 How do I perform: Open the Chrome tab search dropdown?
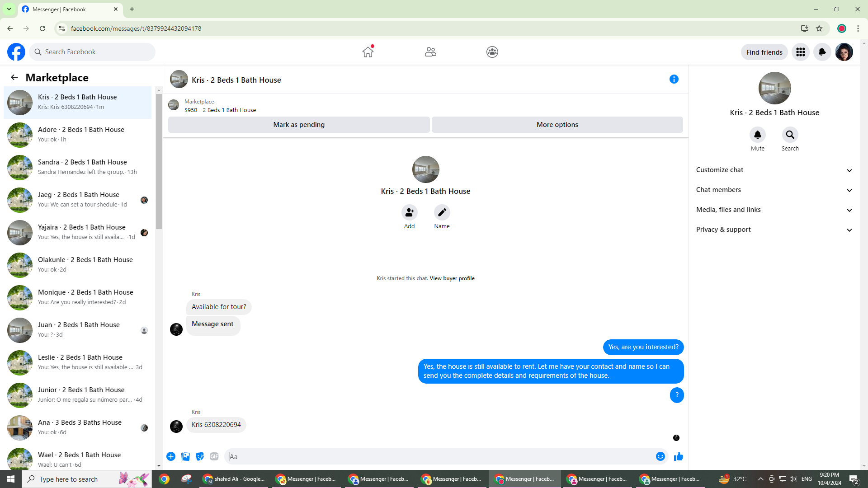9,9
